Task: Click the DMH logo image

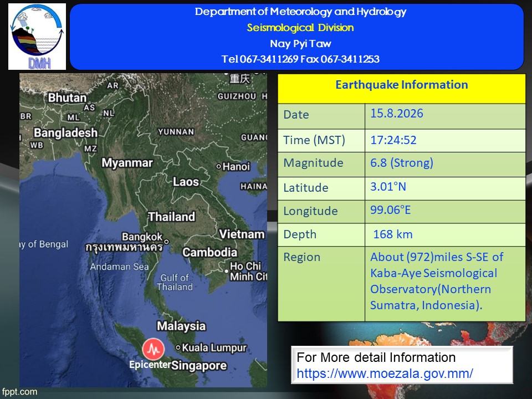Action: point(37,37)
